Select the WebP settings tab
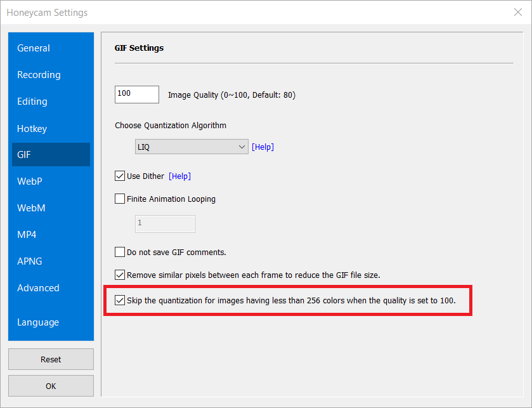 (x=30, y=181)
